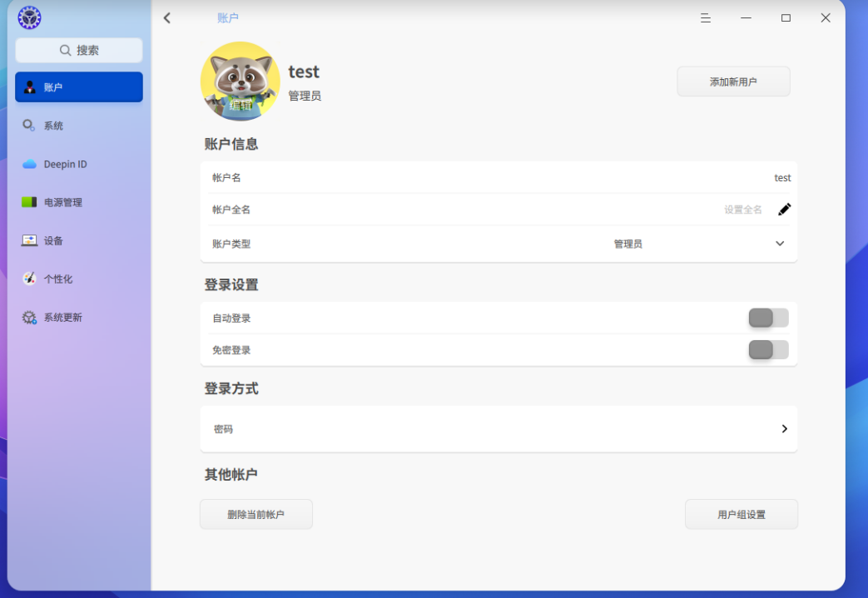Open the hamburger main menu

click(x=705, y=17)
